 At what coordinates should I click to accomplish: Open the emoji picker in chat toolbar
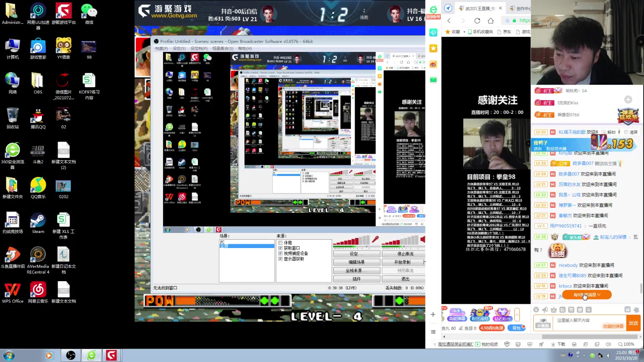coord(536,310)
